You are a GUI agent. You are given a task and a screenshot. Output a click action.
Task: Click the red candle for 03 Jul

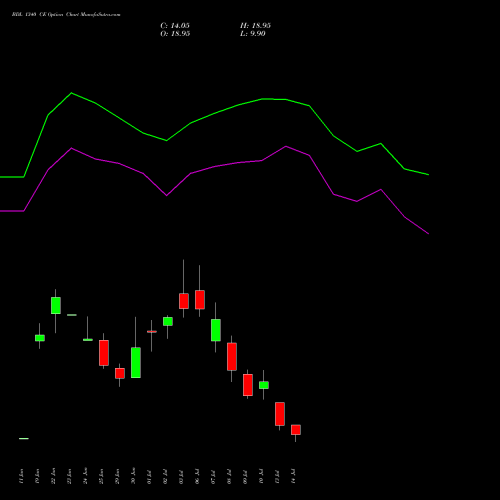click(184, 301)
